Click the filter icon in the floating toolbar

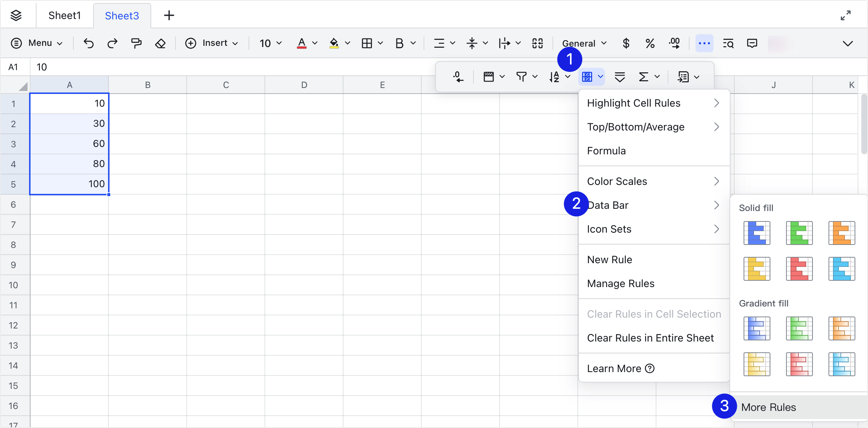(x=522, y=76)
